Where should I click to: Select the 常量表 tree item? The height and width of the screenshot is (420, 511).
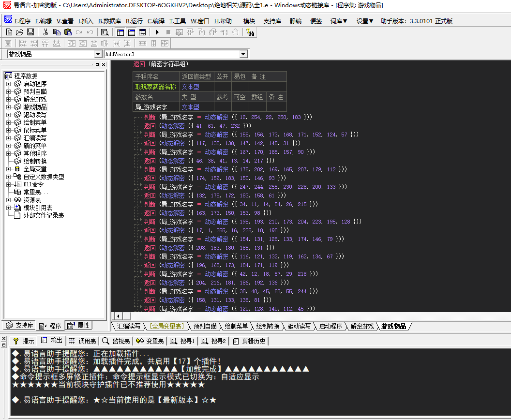click(35, 192)
